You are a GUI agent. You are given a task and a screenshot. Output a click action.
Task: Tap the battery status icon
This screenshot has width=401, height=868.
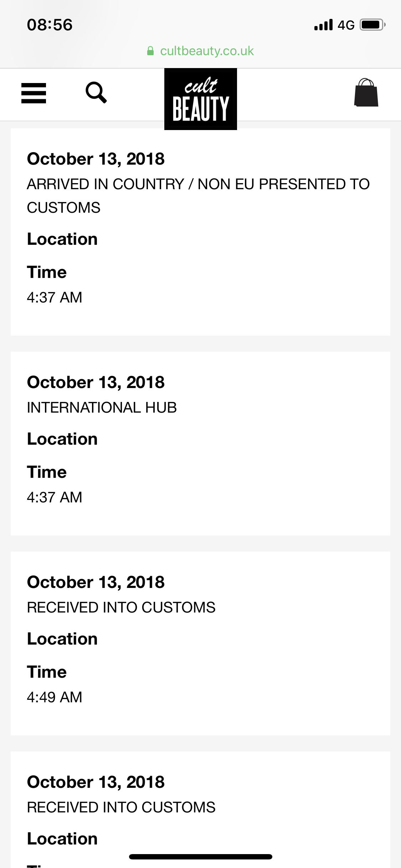coord(372,25)
